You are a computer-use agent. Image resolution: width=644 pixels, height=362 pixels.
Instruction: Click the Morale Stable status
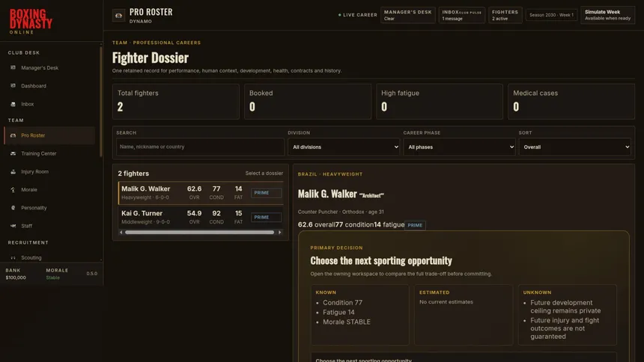57,274
